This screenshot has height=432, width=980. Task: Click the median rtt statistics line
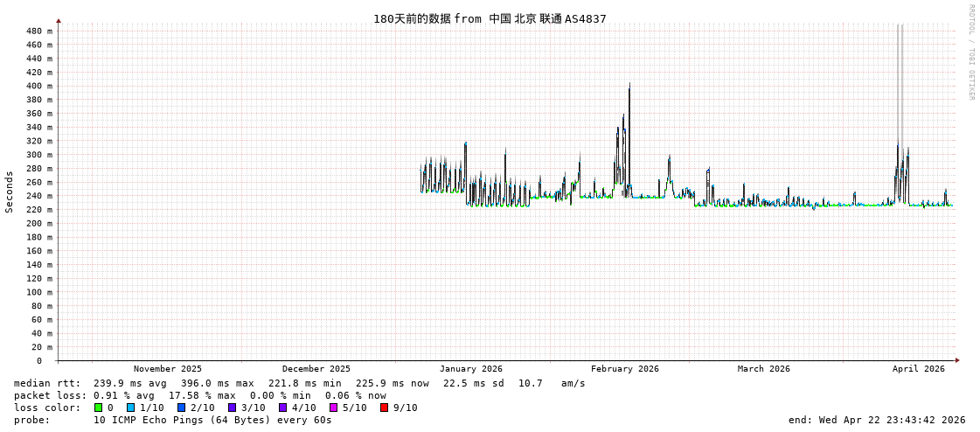tap(299, 383)
